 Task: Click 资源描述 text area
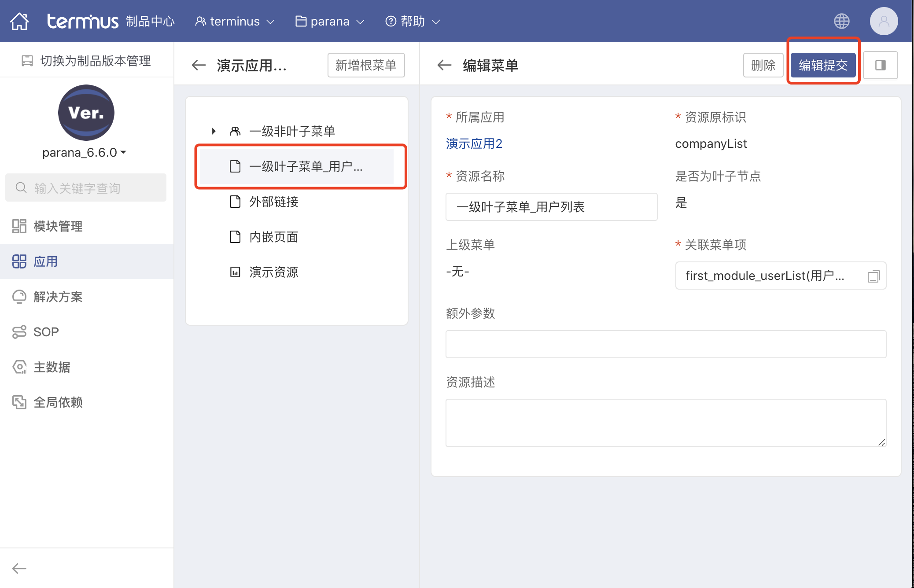point(666,423)
